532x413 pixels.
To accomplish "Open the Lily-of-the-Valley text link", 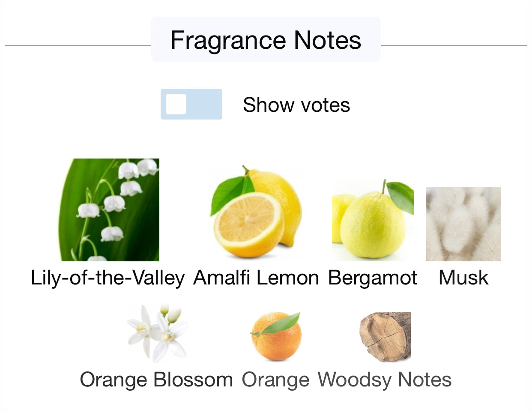I will (108, 278).
